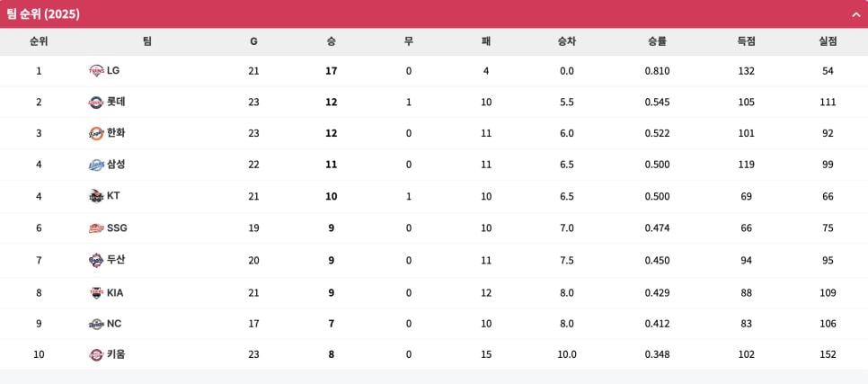868x384 pixels.
Task: Click the 한화 team logo icon
Action: 96,134
